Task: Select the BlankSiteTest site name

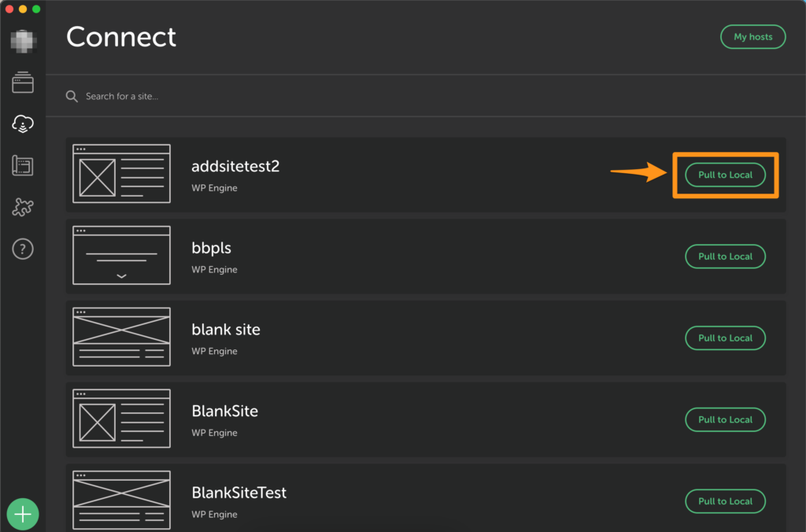Action: pos(238,493)
